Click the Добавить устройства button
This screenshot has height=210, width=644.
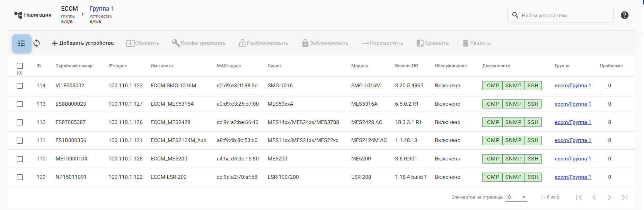click(x=83, y=43)
